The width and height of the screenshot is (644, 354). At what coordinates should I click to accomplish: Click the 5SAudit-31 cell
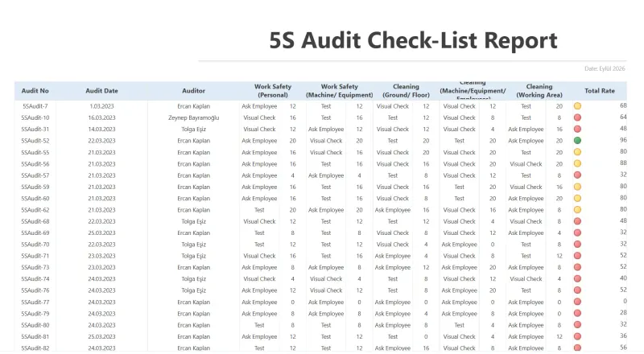pos(35,129)
